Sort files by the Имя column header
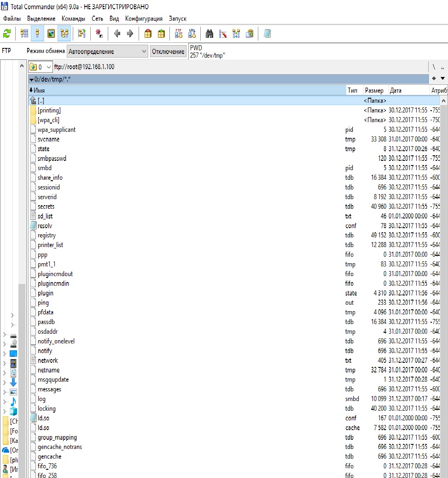Screen dimensions: 448x478 click(x=186, y=90)
